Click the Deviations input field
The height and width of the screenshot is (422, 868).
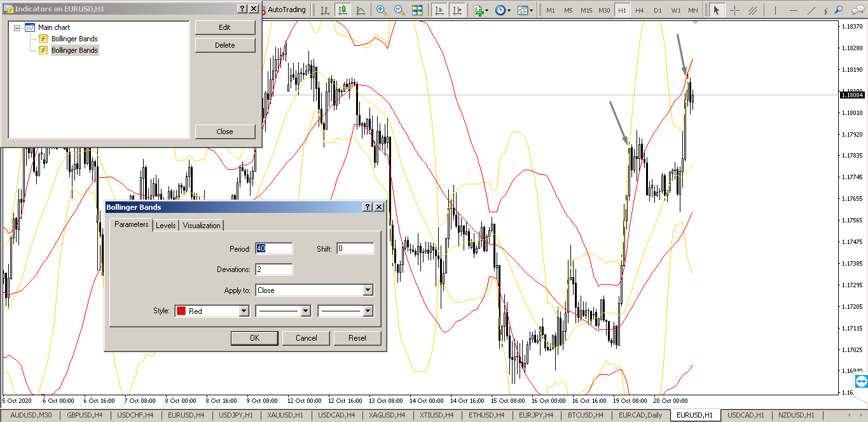(x=273, y=269)
